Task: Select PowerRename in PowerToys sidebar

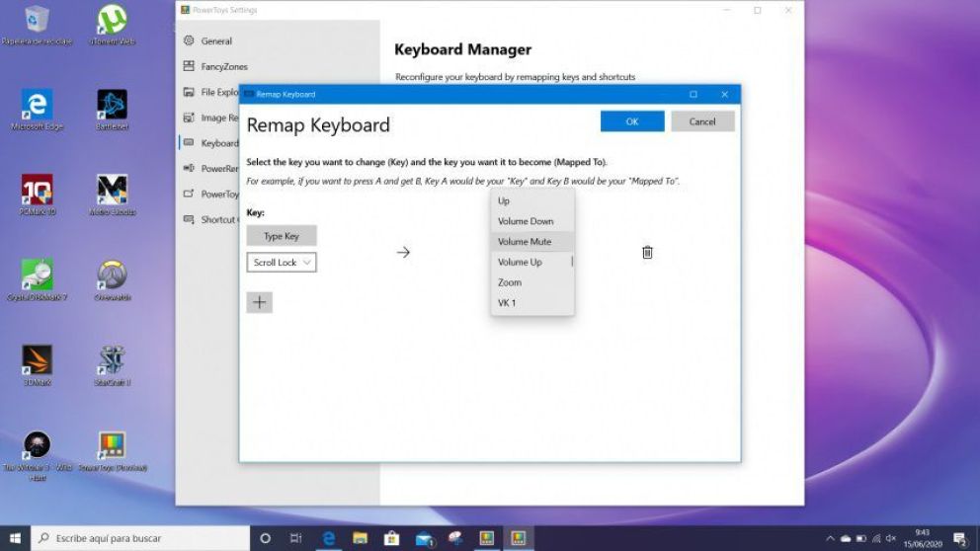Action: pyautogui.click(x=210, y=168)
